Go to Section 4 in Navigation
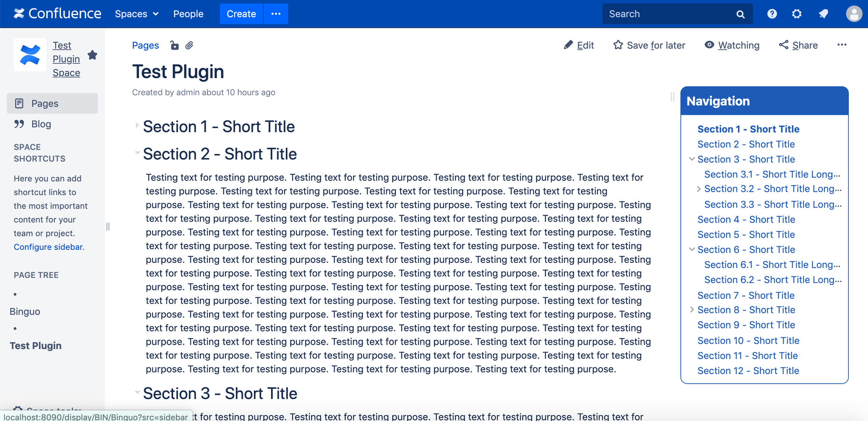 click(746, 219)
